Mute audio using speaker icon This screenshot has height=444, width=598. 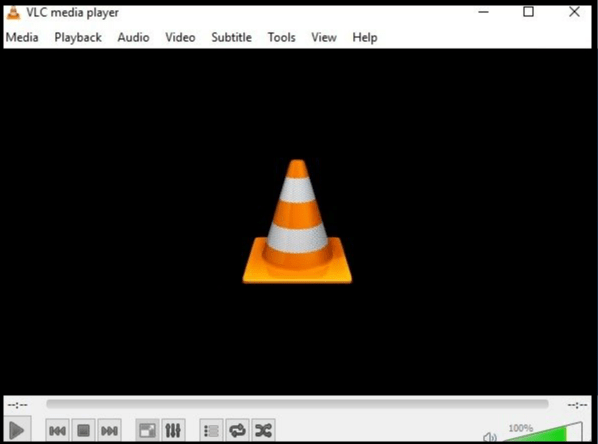[490, 437]
